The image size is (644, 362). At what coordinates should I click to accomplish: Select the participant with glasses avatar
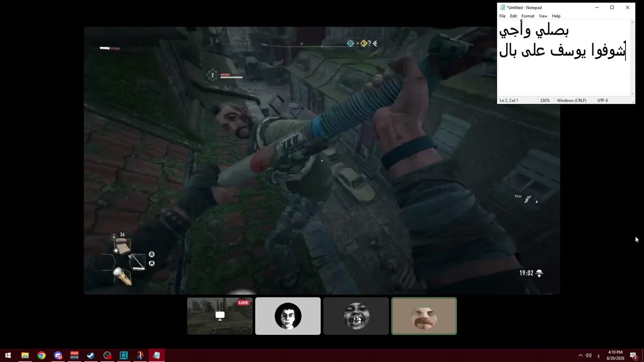[288, 316]
